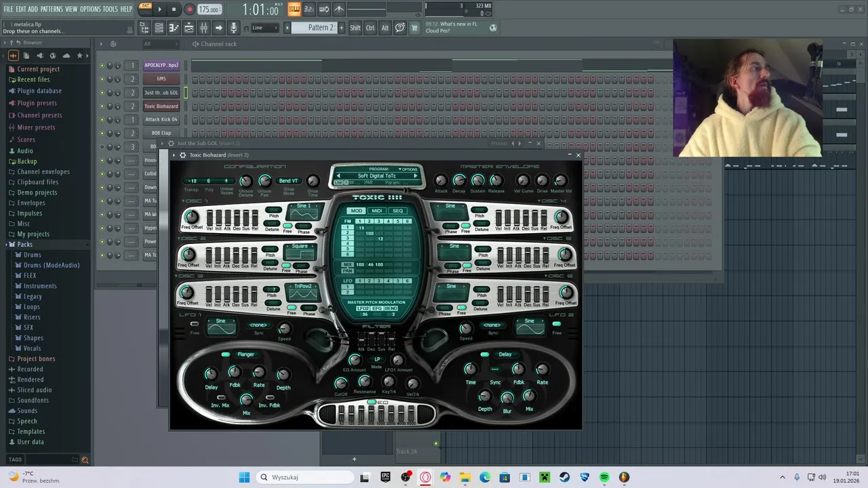Toggle the Delay effect on/off LED
868x488 pixels.
[x=484, y=354]
